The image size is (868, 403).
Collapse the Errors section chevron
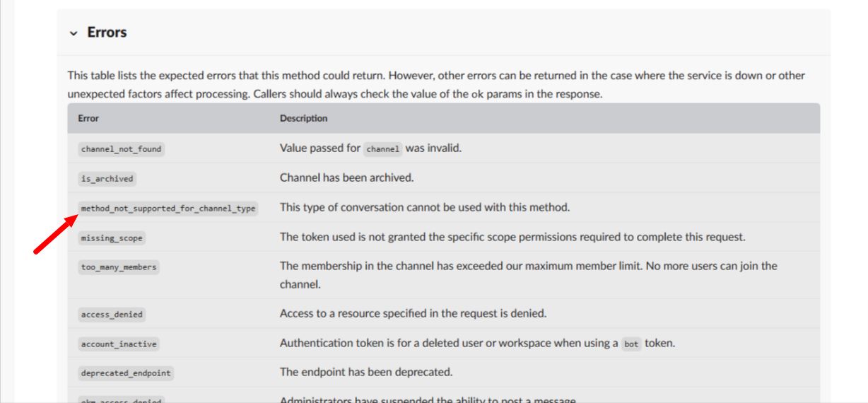coord(74,33)
